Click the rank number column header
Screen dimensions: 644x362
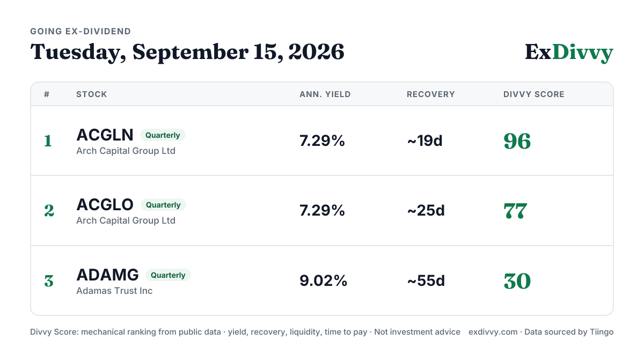click(x=47, y=94)
